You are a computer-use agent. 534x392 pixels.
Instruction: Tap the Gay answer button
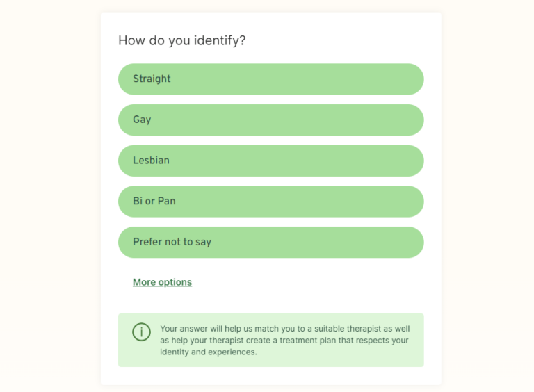270,120
